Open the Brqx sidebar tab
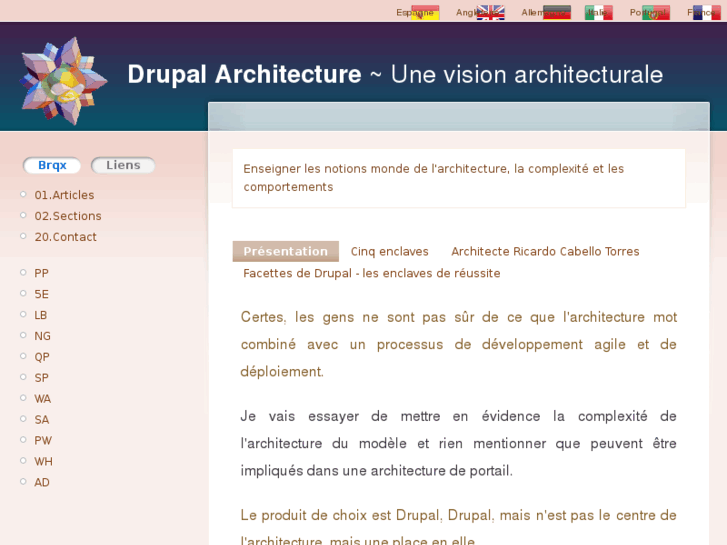The height and width of the screenshot is (545, 727). click(52, 165)
